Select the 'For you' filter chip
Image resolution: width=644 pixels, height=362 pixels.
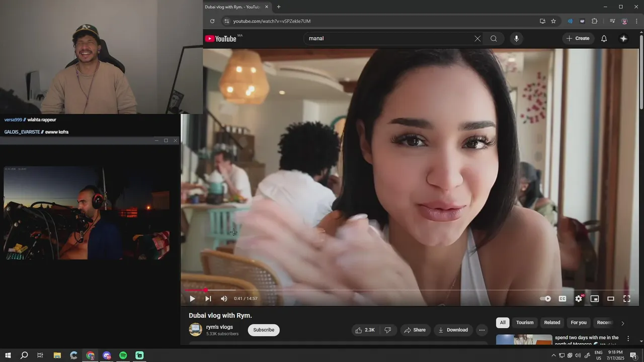[x=579, y=323]
